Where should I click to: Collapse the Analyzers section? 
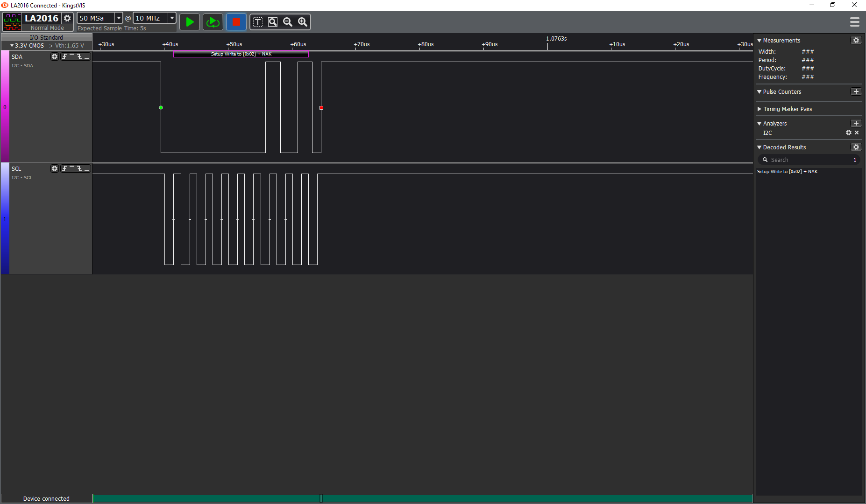(759, 124)
